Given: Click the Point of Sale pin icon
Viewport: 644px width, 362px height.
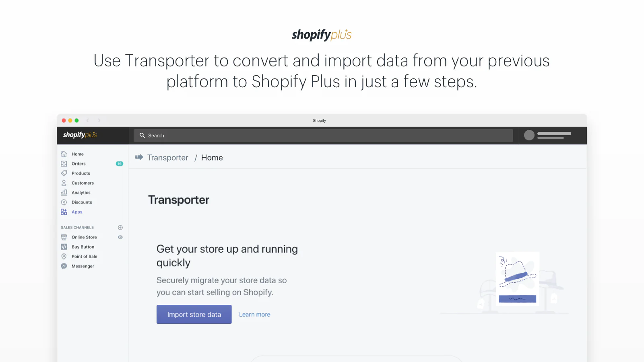Looking at the screenshot, I should pos(64,256).
